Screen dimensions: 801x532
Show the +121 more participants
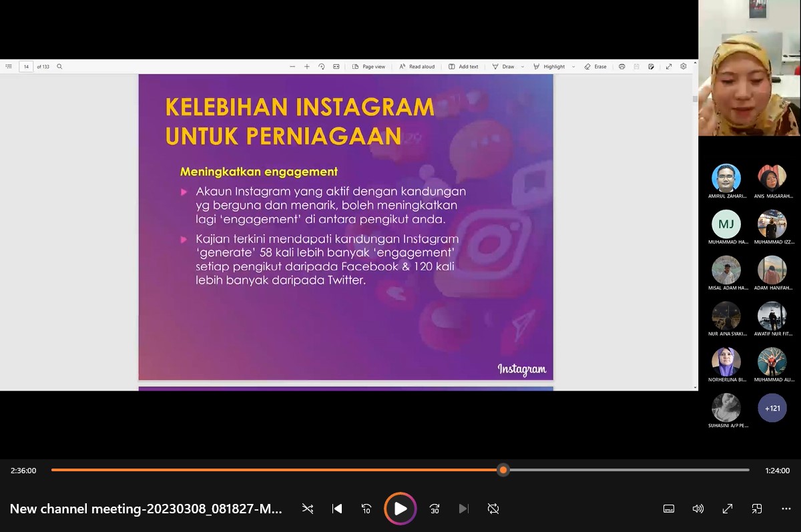772,408
